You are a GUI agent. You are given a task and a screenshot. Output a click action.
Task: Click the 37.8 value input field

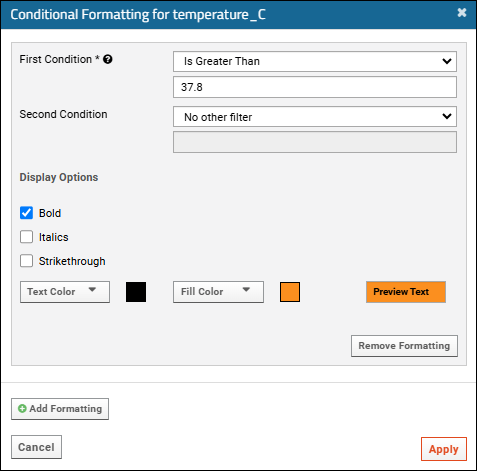pyautogui.click(x=315, y=87)
